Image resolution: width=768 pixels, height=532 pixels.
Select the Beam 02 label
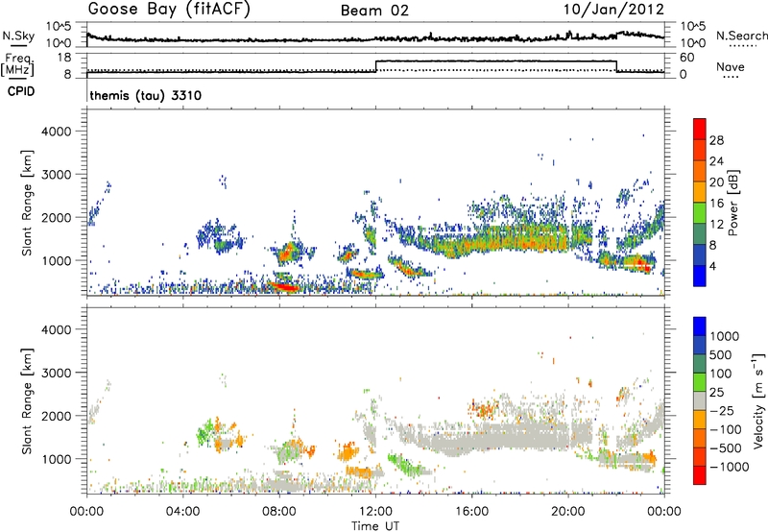[374, 11]
